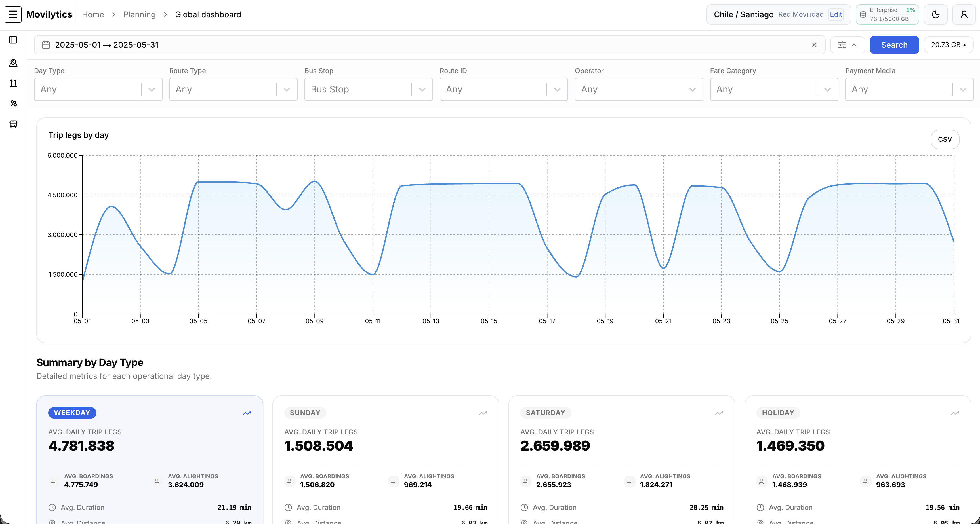Click Global dashboard breadcrumb
Screen dimensions: 980x524
pyautogui.click(x=208, y=14)
